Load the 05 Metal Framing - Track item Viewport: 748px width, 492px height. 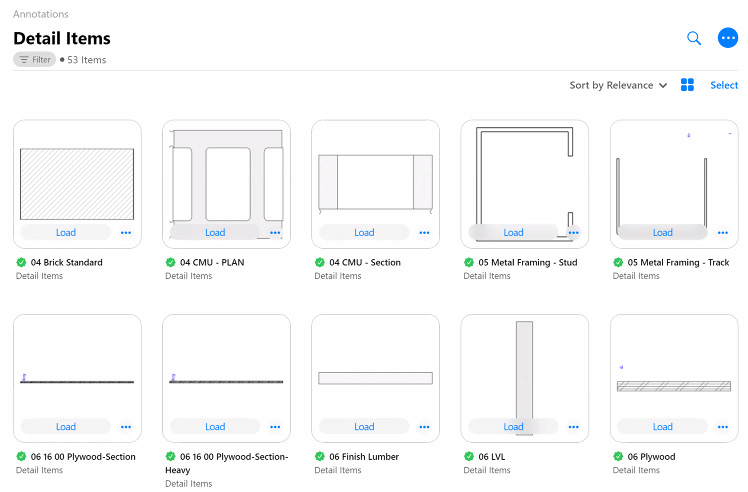pos(662,232)
